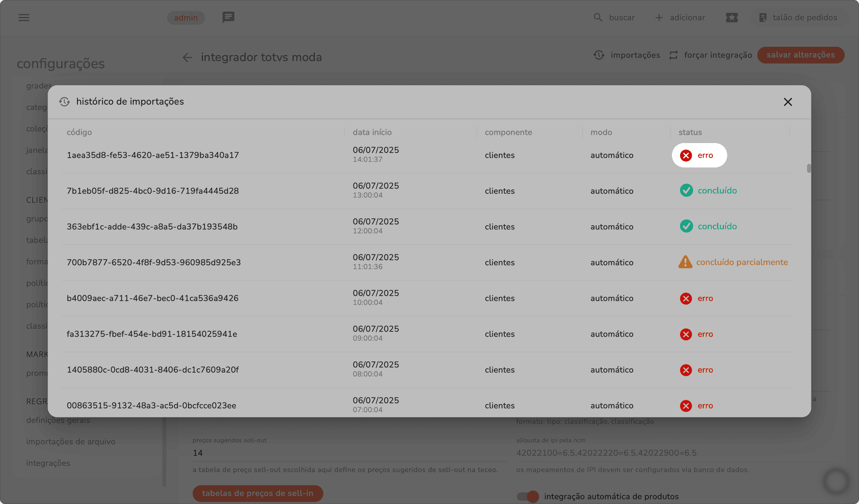
Task: Click salvar alterações button
Action: 801,55
